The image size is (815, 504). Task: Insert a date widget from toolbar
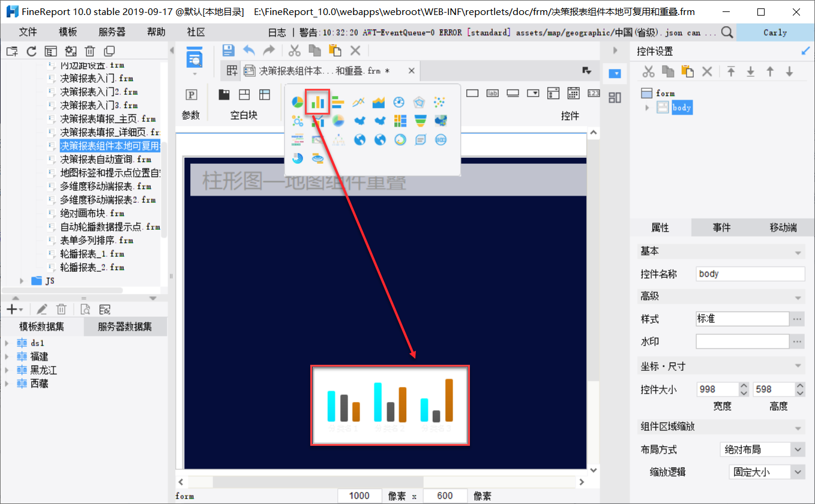pyautogui.click(x=573, y=93)
